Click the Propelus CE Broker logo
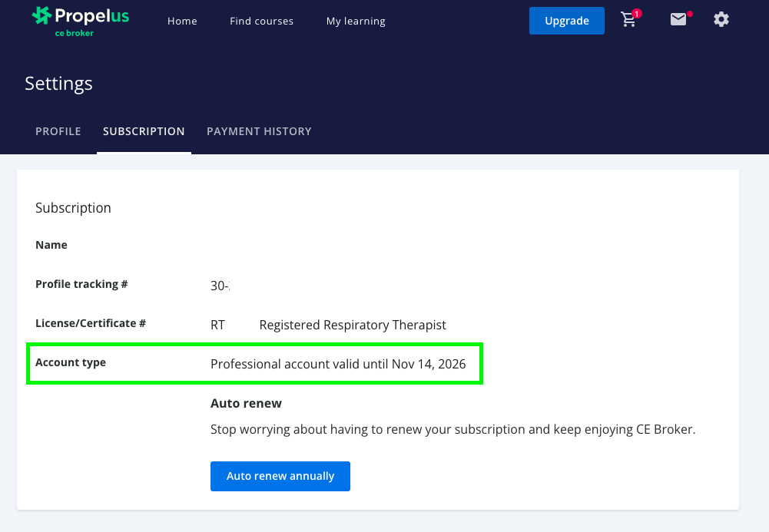The width and height of the screenshot is (769, 532). pos(80,21)
